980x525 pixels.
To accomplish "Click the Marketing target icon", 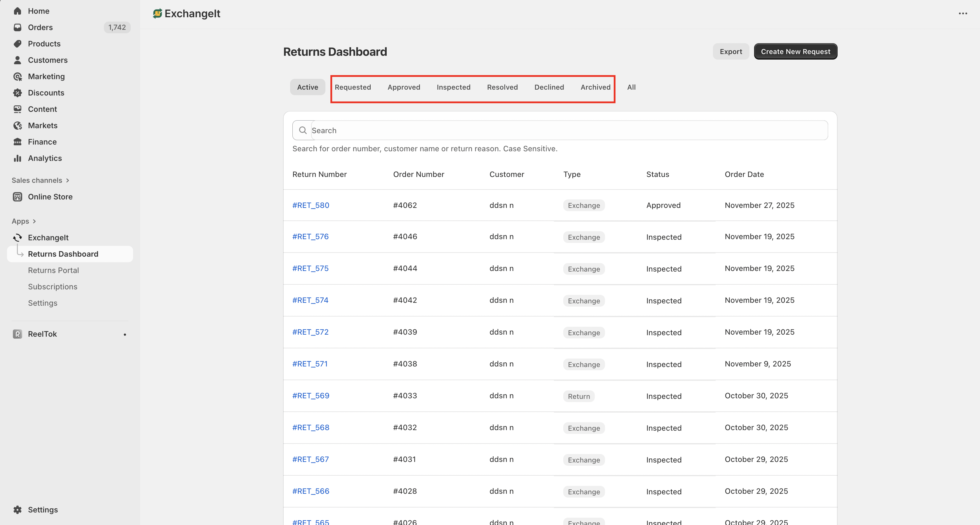I will pyautogui.click(x=18, y=77).
